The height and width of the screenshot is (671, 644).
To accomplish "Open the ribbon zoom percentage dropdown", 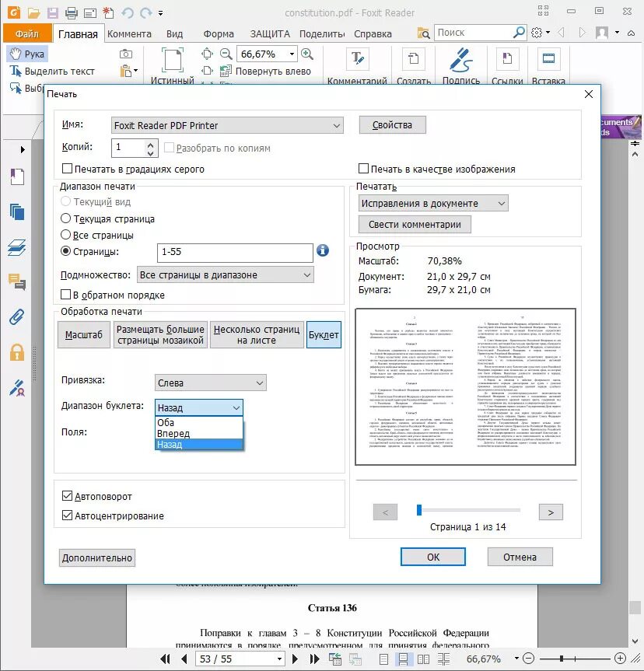I will (292, 54).
